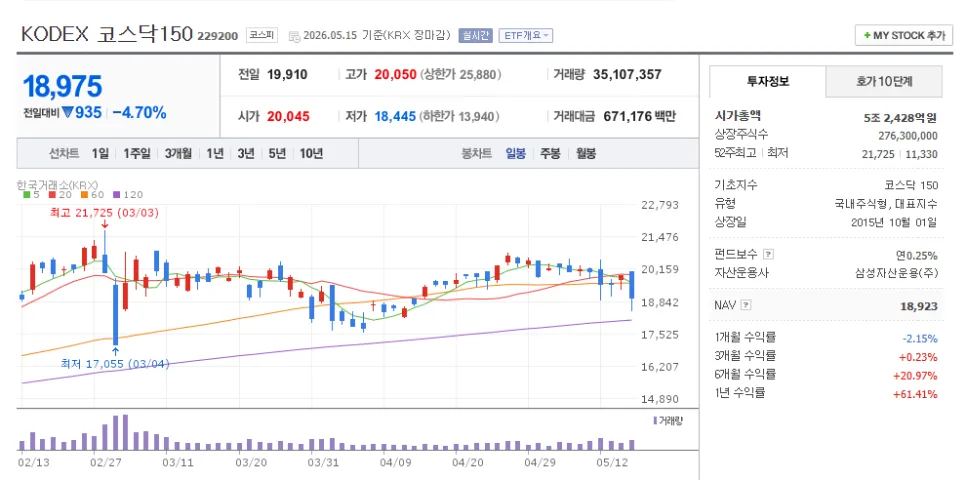Screen dimensions: 966x480
Task: Click the 기초지수 value 코스닥 150
Action: click(x=911, y=185)
